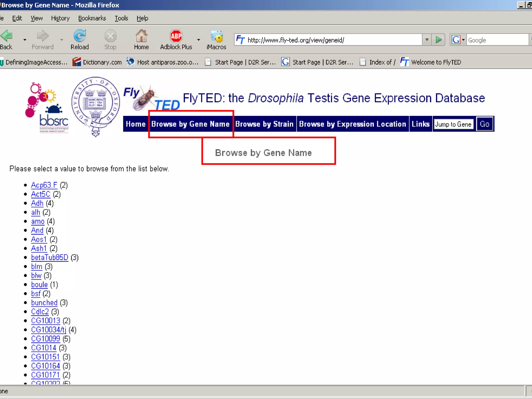
Task: Open the Bookmarks menu
Action: click(92, 18)
